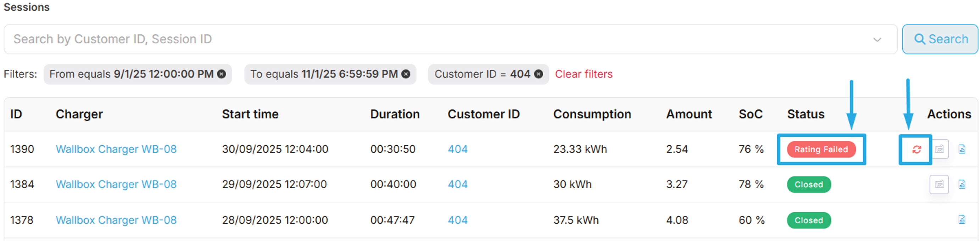Open customer 404 link in session 1390 row
Screen dimensions: 980x241
click(457, 149)
